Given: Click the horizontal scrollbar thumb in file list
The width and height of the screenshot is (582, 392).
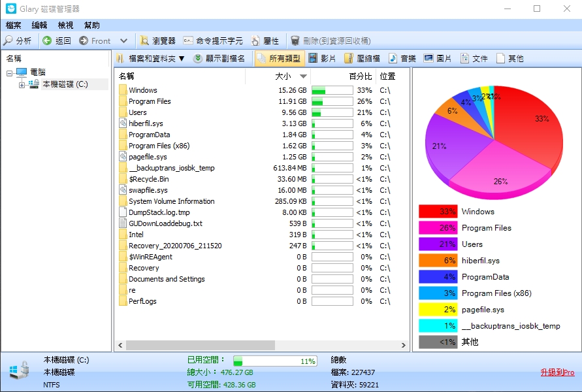Looking at the screenshot, I should (x=201, y=345).
